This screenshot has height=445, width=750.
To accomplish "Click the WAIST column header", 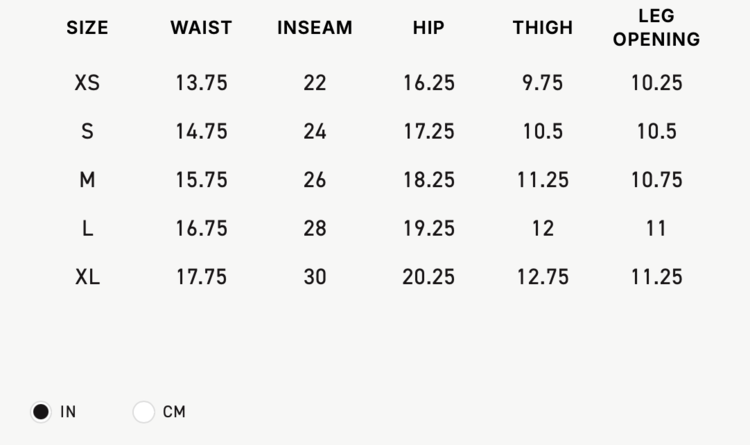I will [202, 28].
